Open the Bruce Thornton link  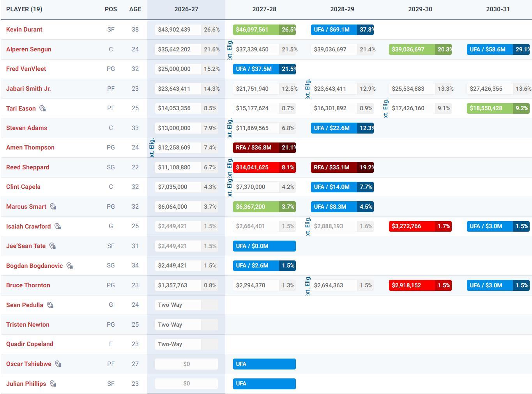pyautogui.click(x=28, y=285)
